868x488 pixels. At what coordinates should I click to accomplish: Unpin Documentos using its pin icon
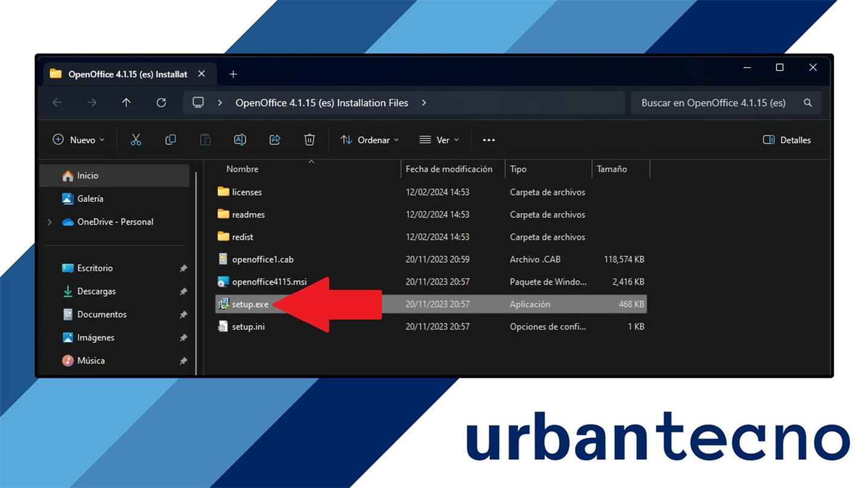[x=183, y=314]
